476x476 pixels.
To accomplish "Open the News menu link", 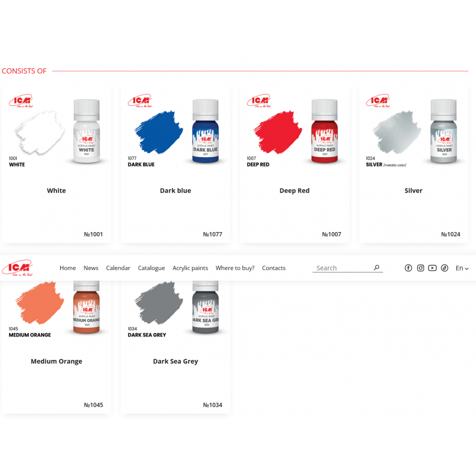I will click(x=91, y=268).
